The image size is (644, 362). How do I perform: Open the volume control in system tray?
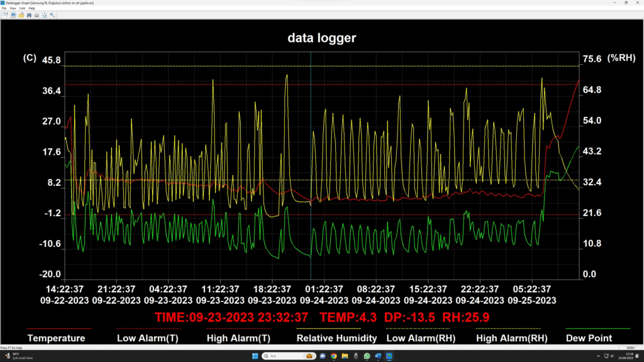pos(612,356)
